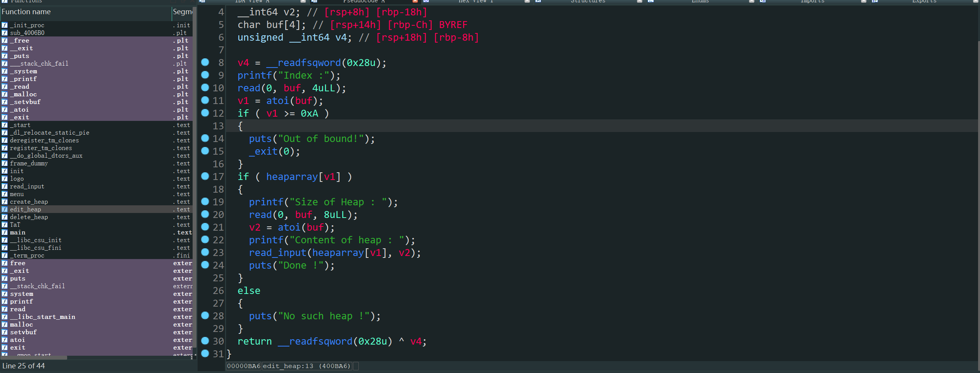Select the _printf row in .plt
The height and width of the screenshot is (373, 980).
point(96,79)
